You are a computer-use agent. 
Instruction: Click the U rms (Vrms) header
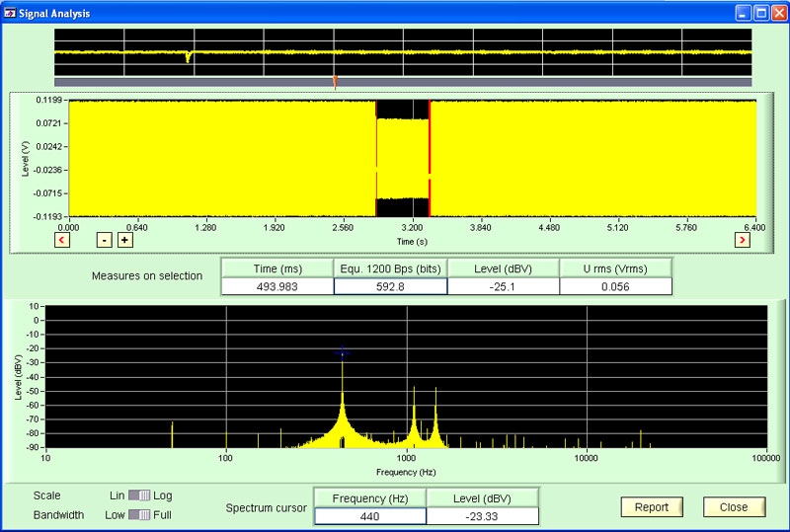pyautogui.click(x=615, y=268)
